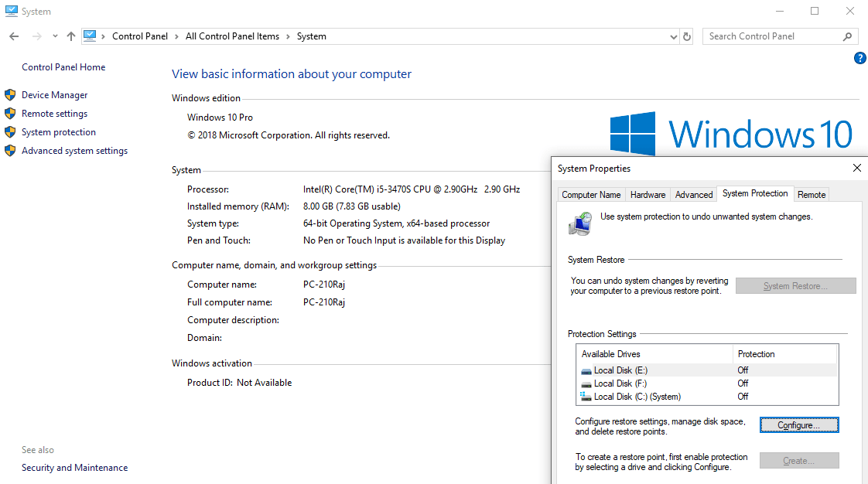
Task: Maximize the System window
Action: [815, 11]
